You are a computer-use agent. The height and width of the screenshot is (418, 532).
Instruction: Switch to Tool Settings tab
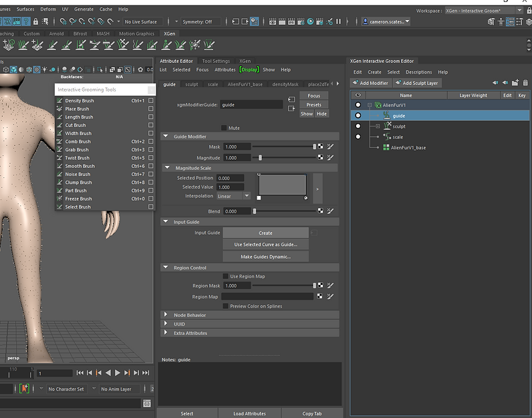click(x=216, y=61)
